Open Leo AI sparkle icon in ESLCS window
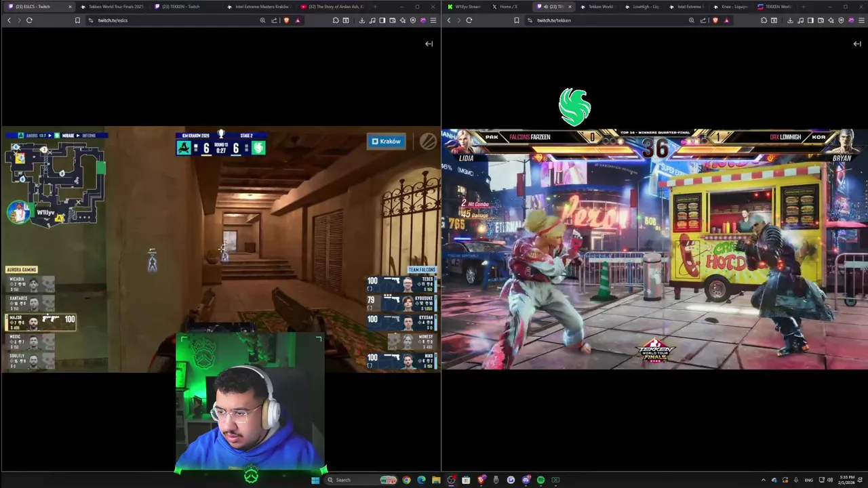Image resolution: width=868 pixels, height=488 pixels. click(x=403, y=20)
